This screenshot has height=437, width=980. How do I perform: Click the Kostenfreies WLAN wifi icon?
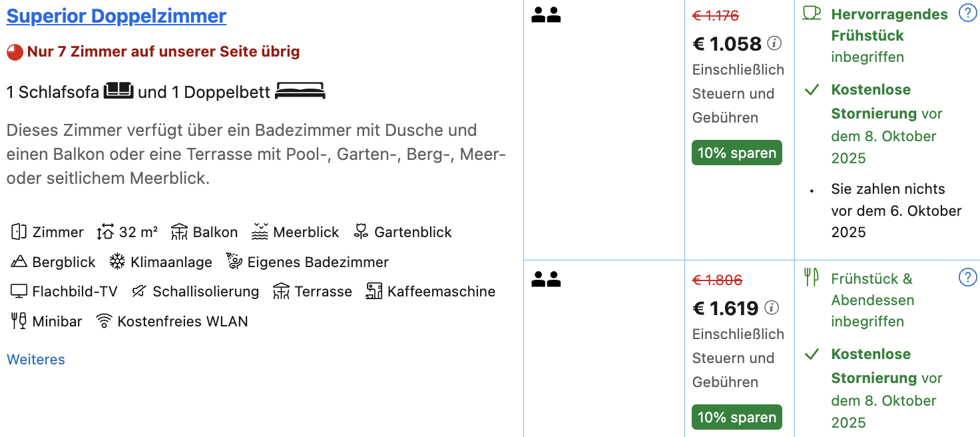pos(104,321)
